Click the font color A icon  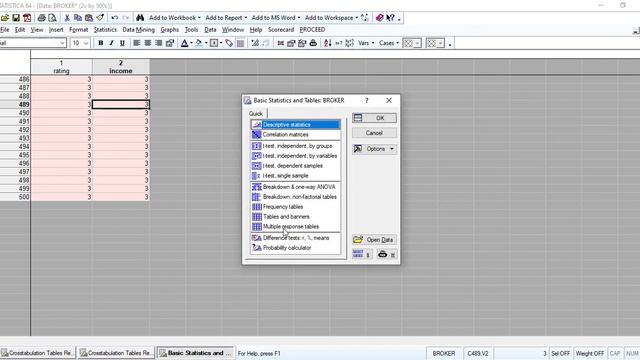184,43
